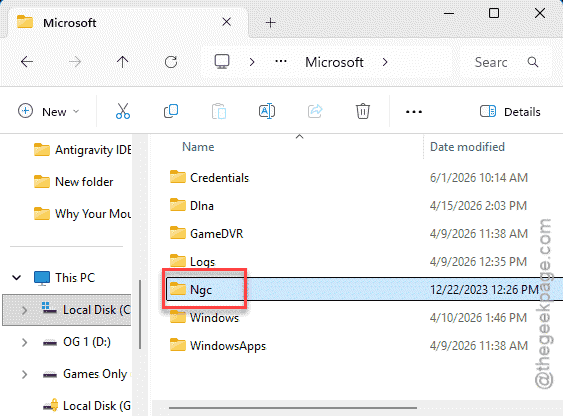Collapse the This PC tree node
Image resolution: width=563 pixels, height=416 pixels.
pyautogui.click(x=17, y=278)
